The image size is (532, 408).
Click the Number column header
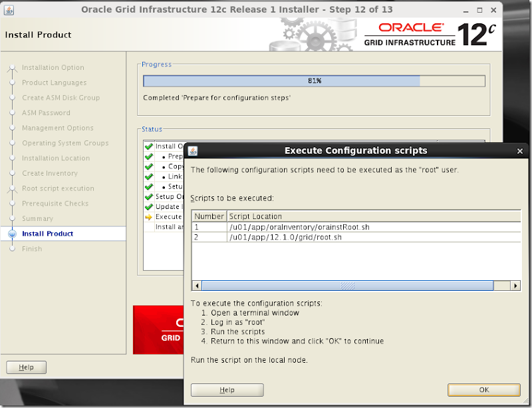209,216
